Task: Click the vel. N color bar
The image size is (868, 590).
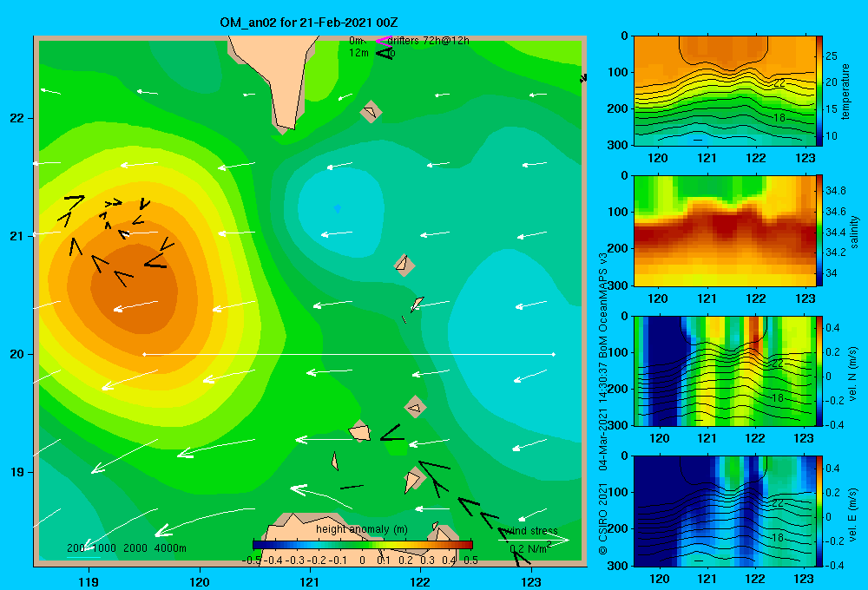Action: tap(819, 370)
